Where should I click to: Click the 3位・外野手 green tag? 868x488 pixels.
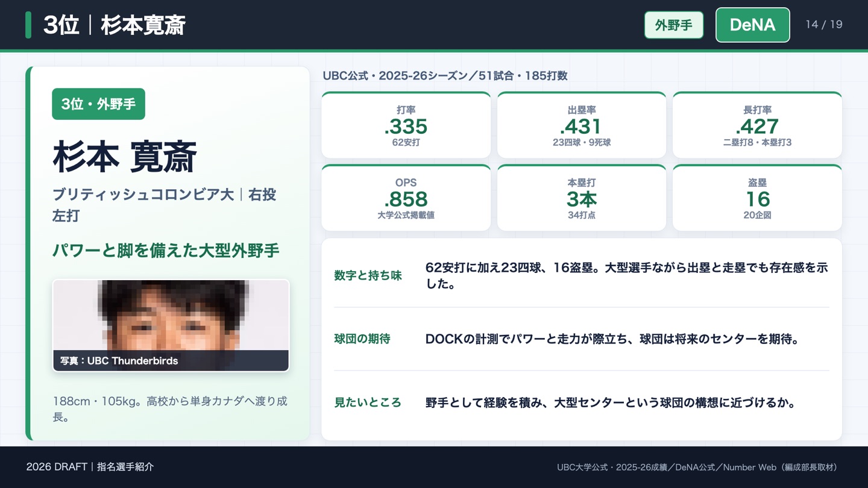coord(98,104)
